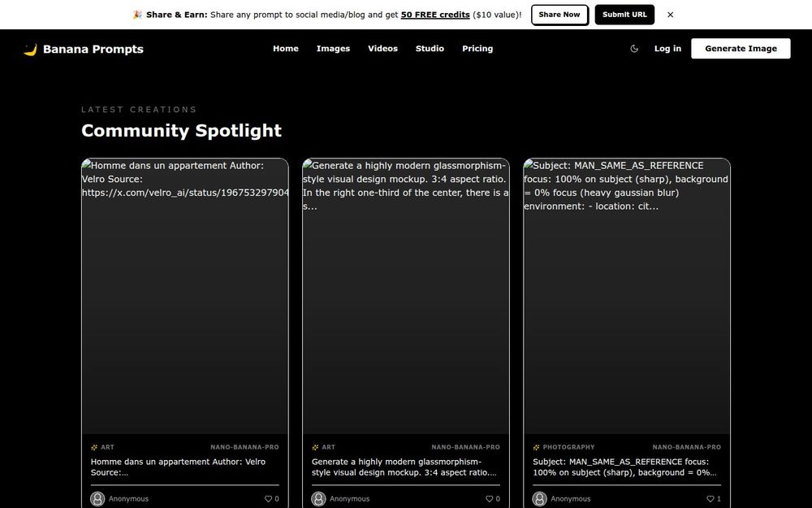Image resolution: width=812 pixels, height=508 pixels.
Task: Click NANO-BANANA-PRO label on glassmorphism card
Action: tap(465, 447)
